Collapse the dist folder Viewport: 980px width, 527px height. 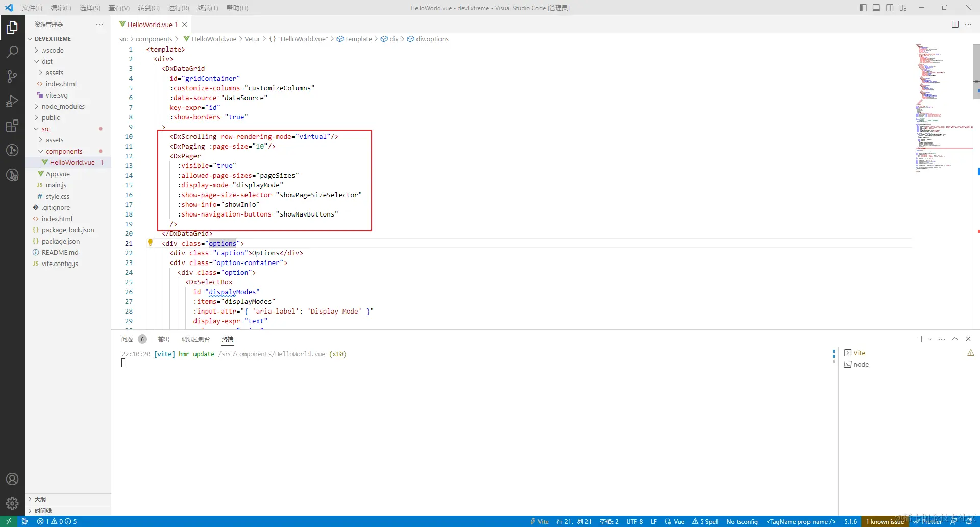click(68, 61)
